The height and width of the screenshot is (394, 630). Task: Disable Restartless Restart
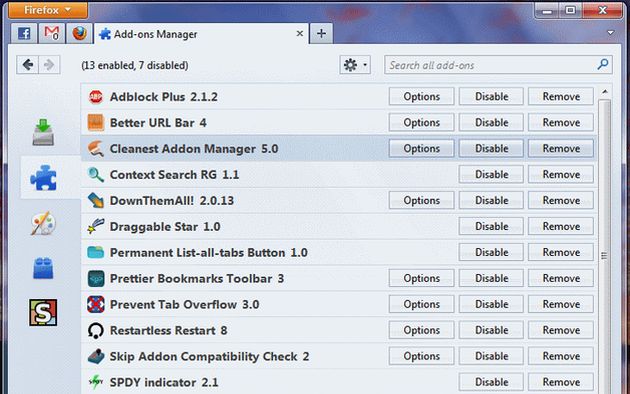[491, 330]
